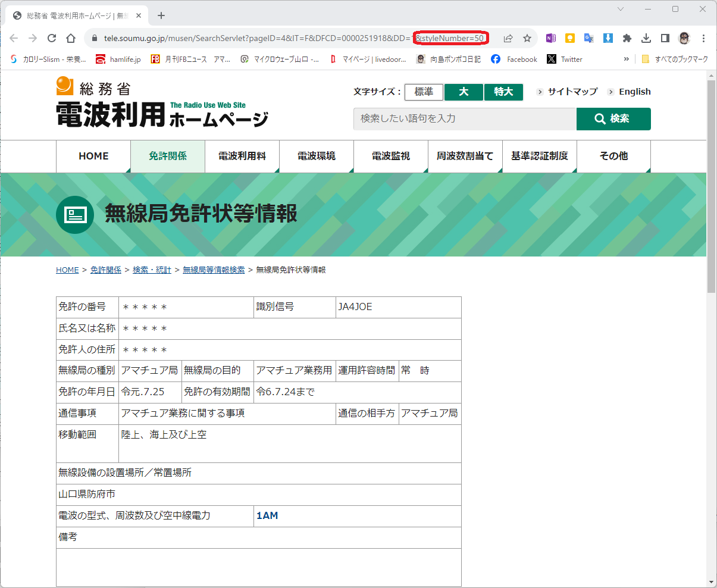Click the share icon in the address bar
Screen dimensions: 717x588
(508, 37)
